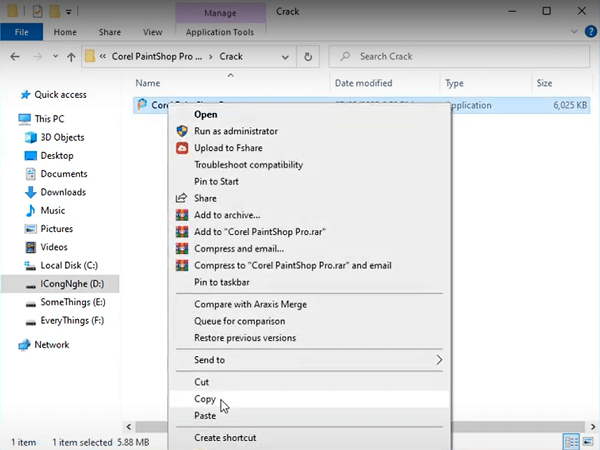
Task: Click the Manage contextual tab
Action: pos(220,13)
